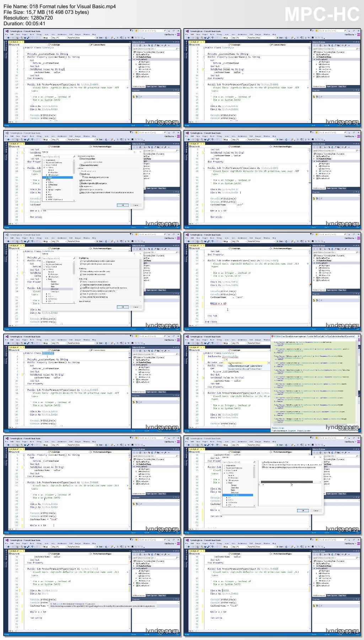Select the video frame thumbnail stamped 00:03:30

coord(273,383)
